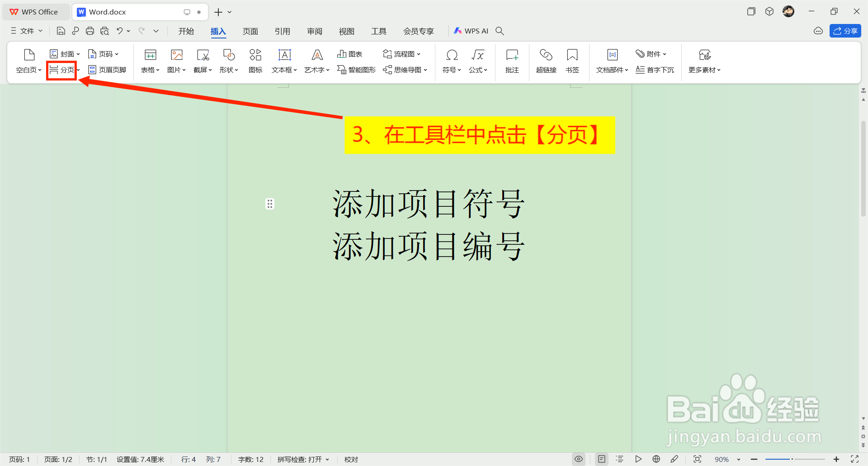Image resolution: width=868 pixels, height=466 pixels.
Task: Click the undo arrow icon
Action: point(120,31)
